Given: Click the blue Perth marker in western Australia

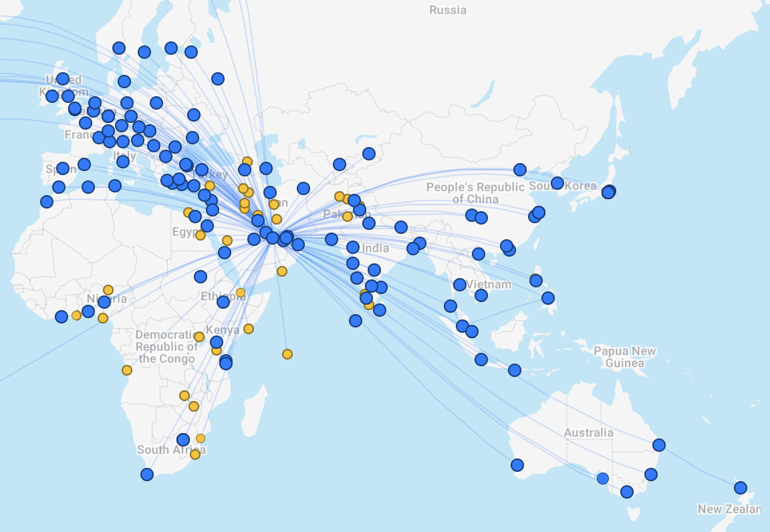Looking at the screenshot, I should click(x=517, y=464).
